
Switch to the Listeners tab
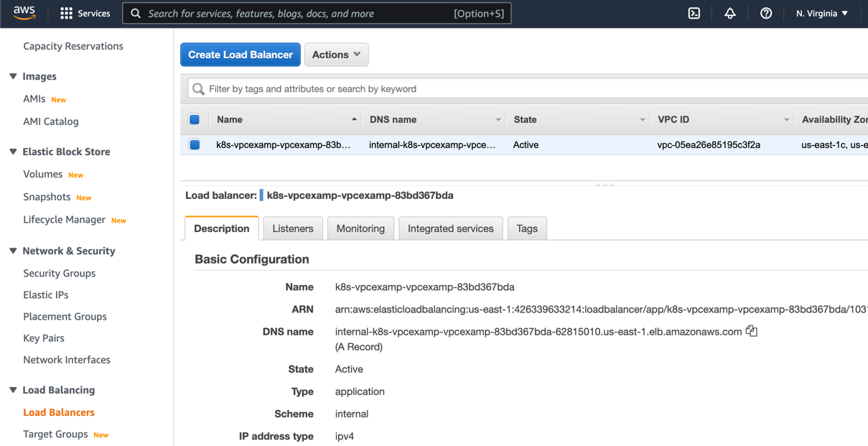click(293, 228)
